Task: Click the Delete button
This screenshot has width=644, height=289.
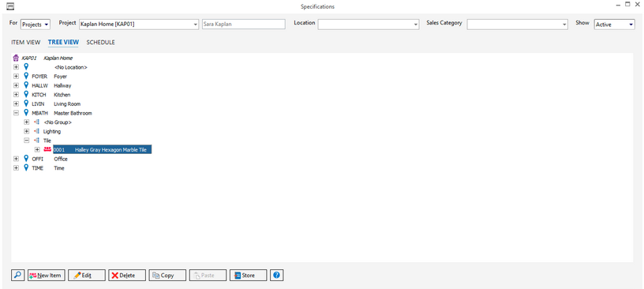Action: pos(127,276)
